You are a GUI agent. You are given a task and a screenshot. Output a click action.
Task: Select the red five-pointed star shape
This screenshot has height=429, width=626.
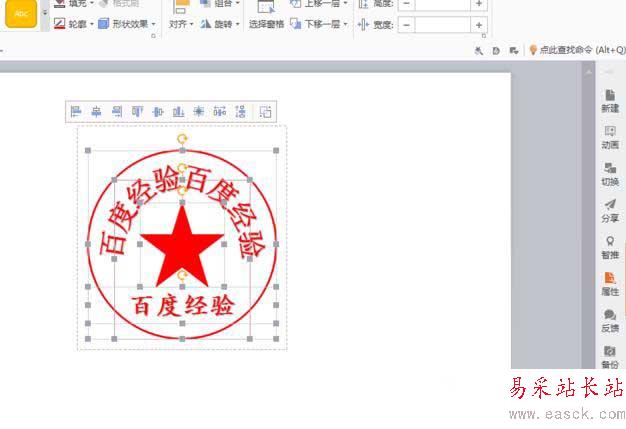tap(182, 246)
